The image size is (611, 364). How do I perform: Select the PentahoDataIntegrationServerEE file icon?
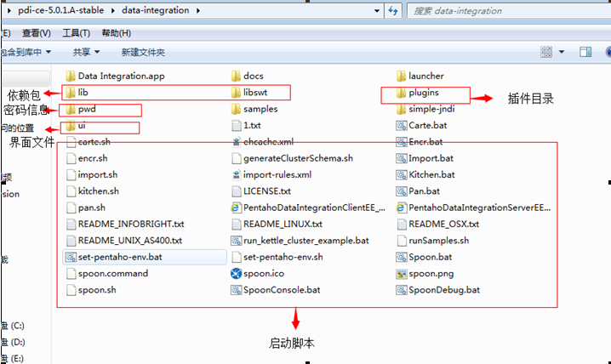point(401,208)
